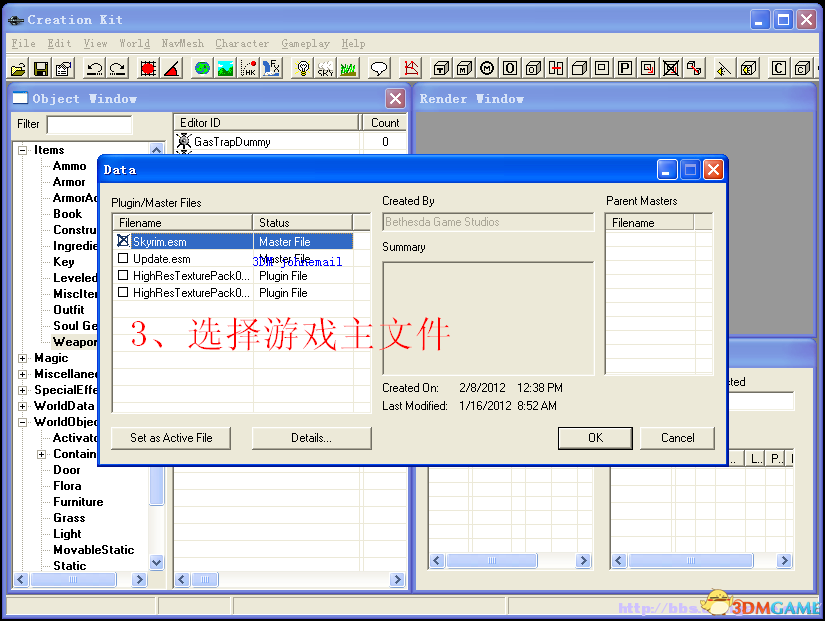Click the HK Havok physics icon
Screen dimensions: 825x621
click(248, 68)
